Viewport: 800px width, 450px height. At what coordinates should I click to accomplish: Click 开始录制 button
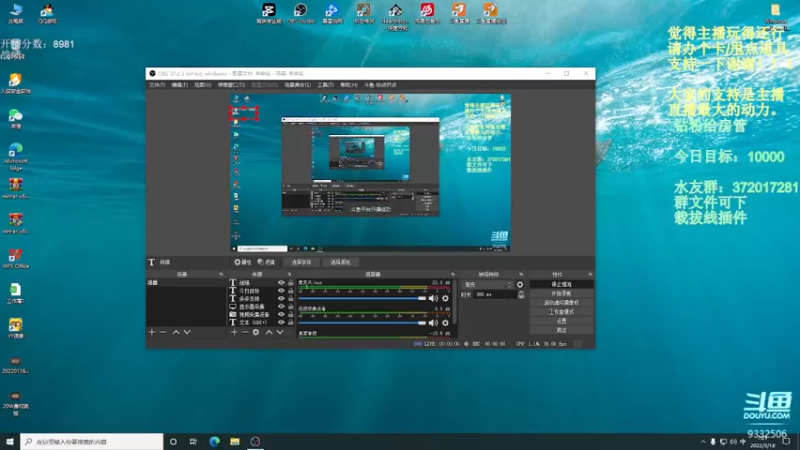tap(561, 293)
